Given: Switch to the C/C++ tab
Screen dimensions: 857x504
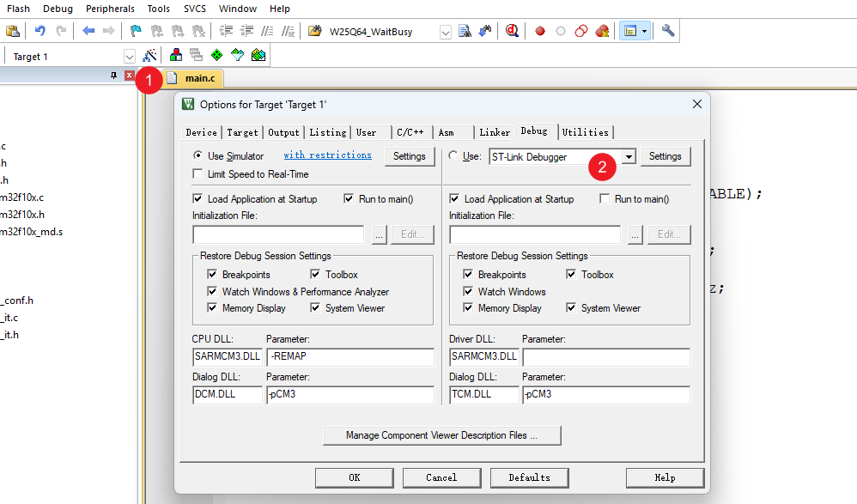Looking at the screenshot, I should point(410,132).
